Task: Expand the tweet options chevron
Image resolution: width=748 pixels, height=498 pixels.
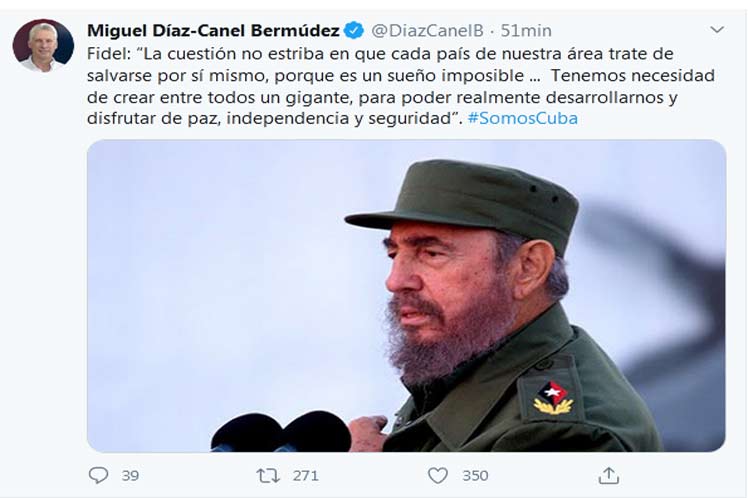Action: (717, 30)
